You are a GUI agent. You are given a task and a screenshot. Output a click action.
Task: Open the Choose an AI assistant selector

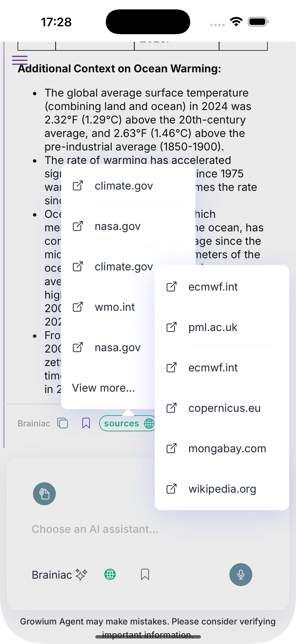point(95,529)
